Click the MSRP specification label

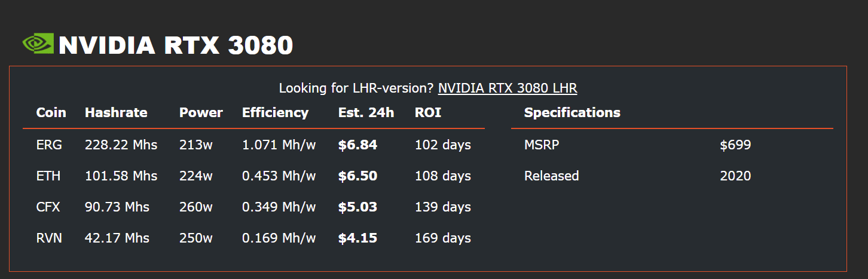point(542,145)
